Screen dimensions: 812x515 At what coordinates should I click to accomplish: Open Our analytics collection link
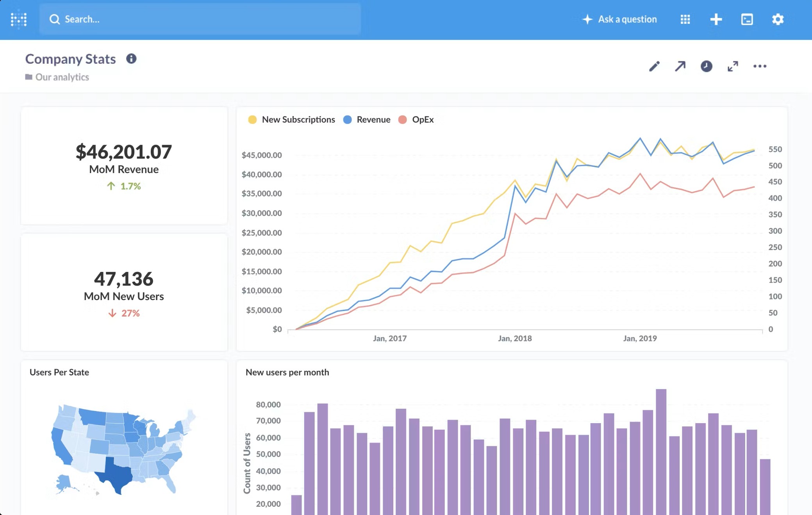coord(62,77)
